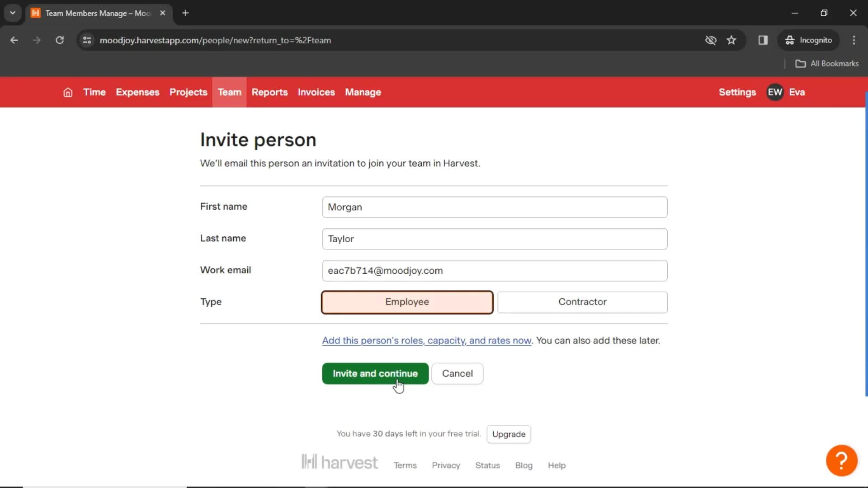The height and width of the screenshot is (488, 868).
Task: Expand browser bookmarks menu
Action: point(828,63)
